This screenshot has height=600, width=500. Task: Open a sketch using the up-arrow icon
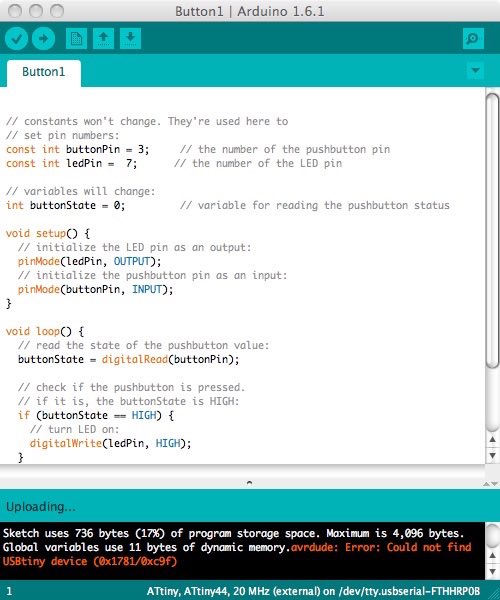pos(103,38)
